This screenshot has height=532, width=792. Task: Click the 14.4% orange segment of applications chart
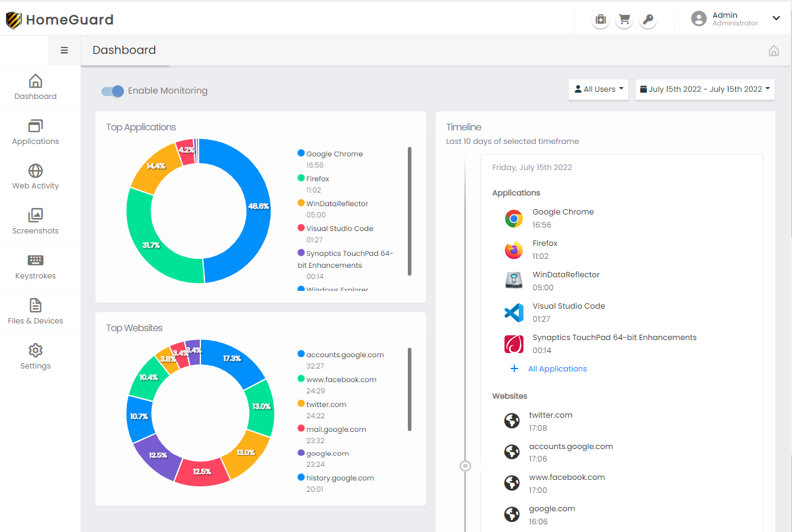pyautogui.click(x=155, y=166)
